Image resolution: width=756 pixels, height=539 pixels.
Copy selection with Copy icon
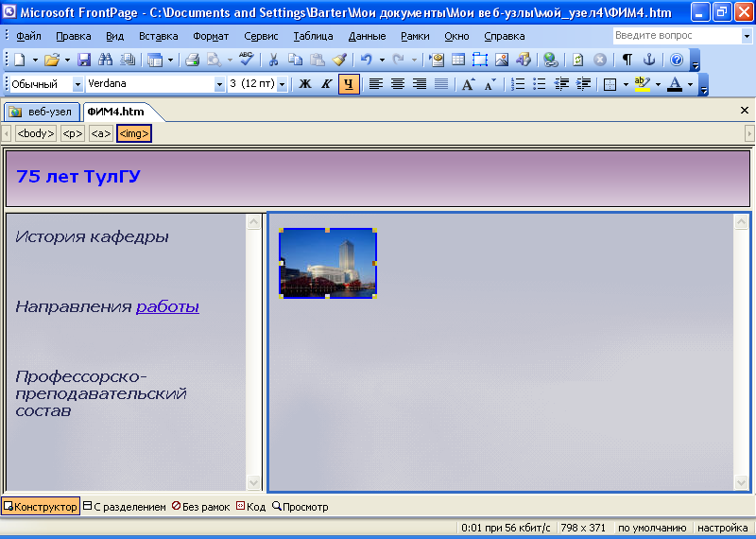click(295, 60)
